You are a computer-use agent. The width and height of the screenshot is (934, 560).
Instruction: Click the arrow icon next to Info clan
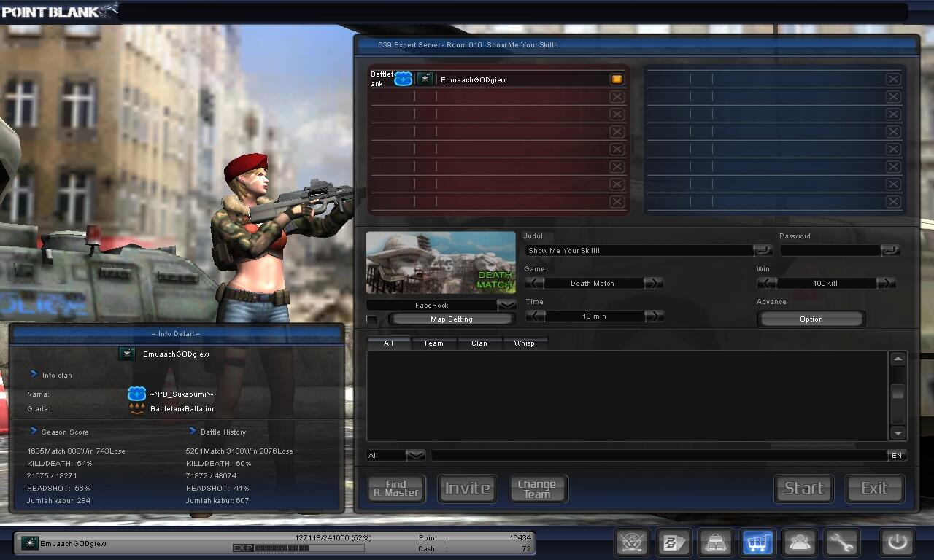click(x=34, y=374)
